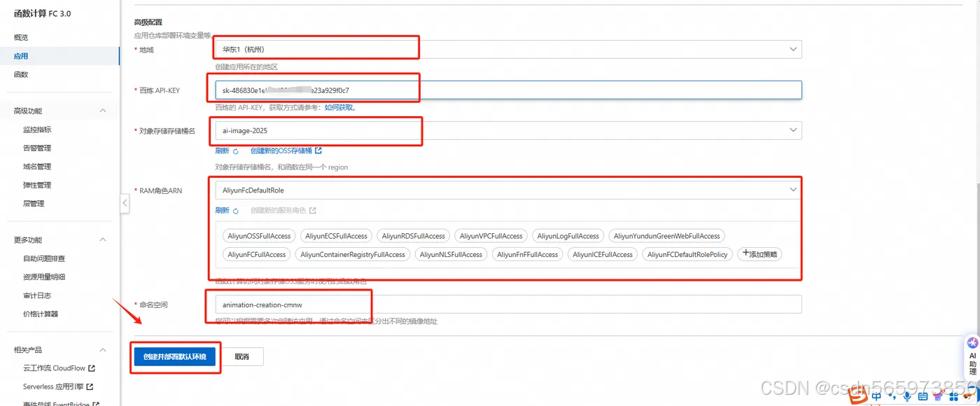This screenshot has width=980, height=406.
Task: Click AliyunFCDefaultRolePolicy policy tag
Action: click(688, 254)
